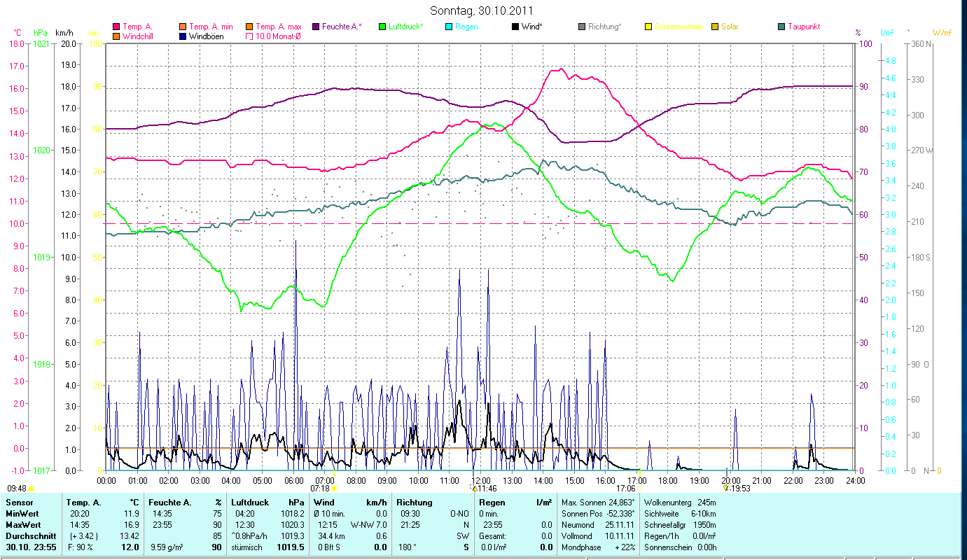Click the °C axis unit label
This screenshot has height=560, width=967.
click(18, 32)
